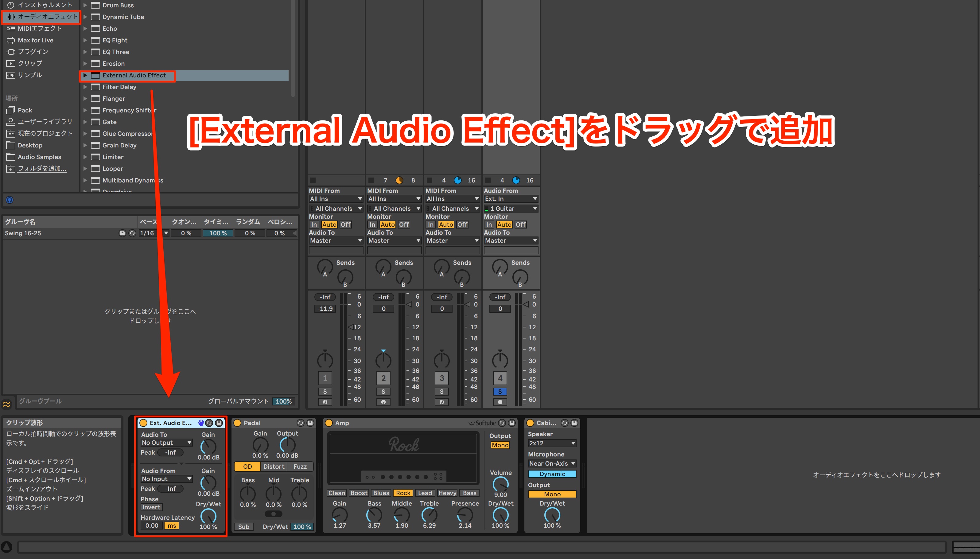This screenshot has width=980, height=559.
Task: Arm track 4 for recording
Action: tap(500, 402)
